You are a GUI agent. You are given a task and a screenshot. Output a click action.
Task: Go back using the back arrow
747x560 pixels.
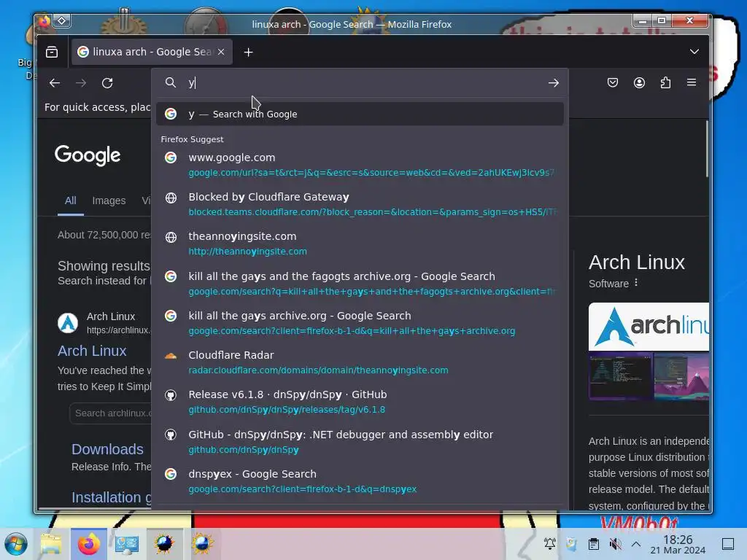[x=55, y=83]
